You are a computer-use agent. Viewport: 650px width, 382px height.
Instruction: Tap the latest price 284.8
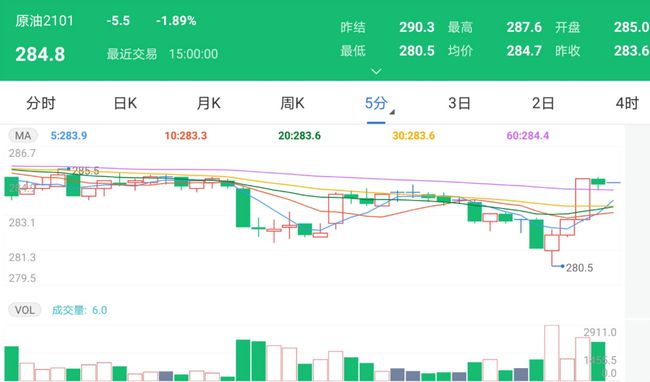coord(40,54)
